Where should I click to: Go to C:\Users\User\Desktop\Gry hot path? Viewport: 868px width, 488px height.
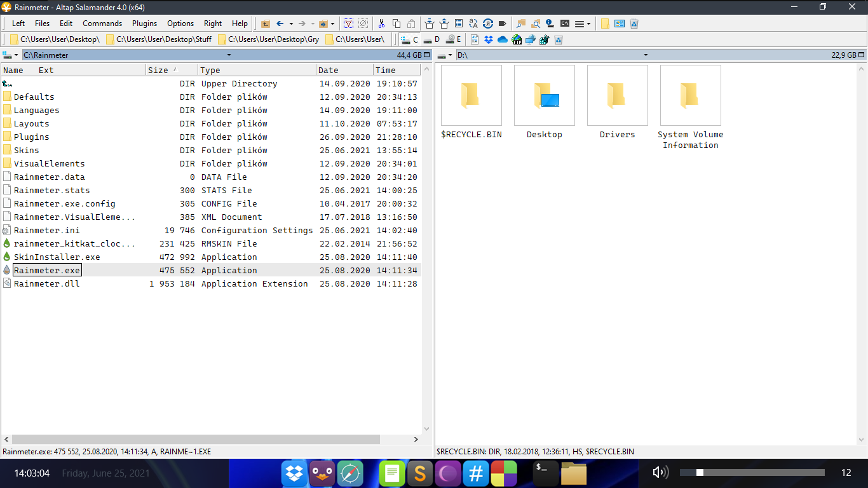click(269, 39)
